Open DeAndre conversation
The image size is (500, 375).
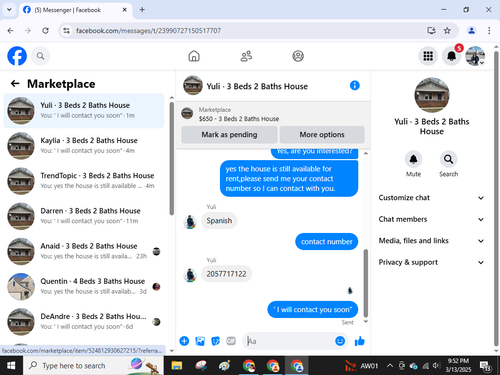tap(84, 322)
